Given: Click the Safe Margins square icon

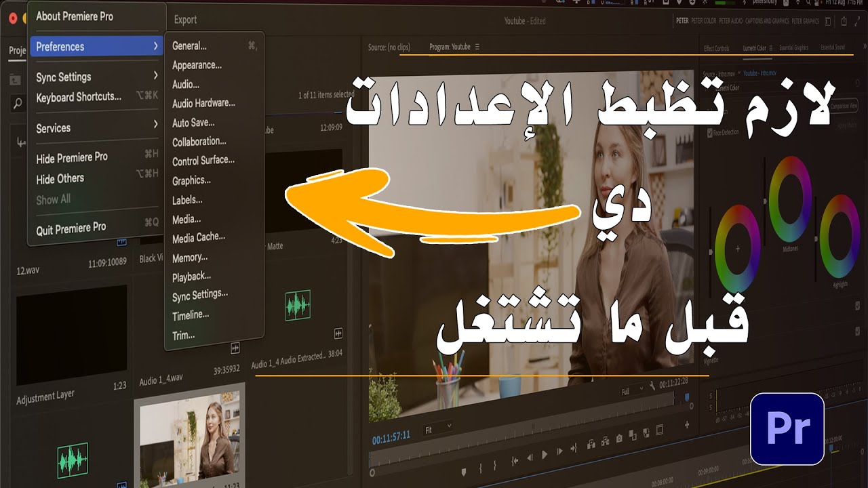Looking at the screenshot, I should coord(659,430).
